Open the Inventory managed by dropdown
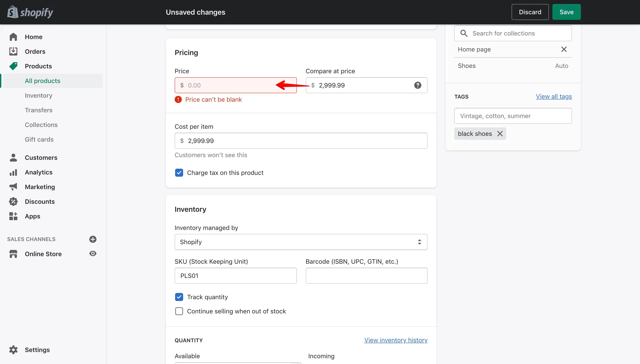Screen dimensions: 640x364 tap(301, 242)
